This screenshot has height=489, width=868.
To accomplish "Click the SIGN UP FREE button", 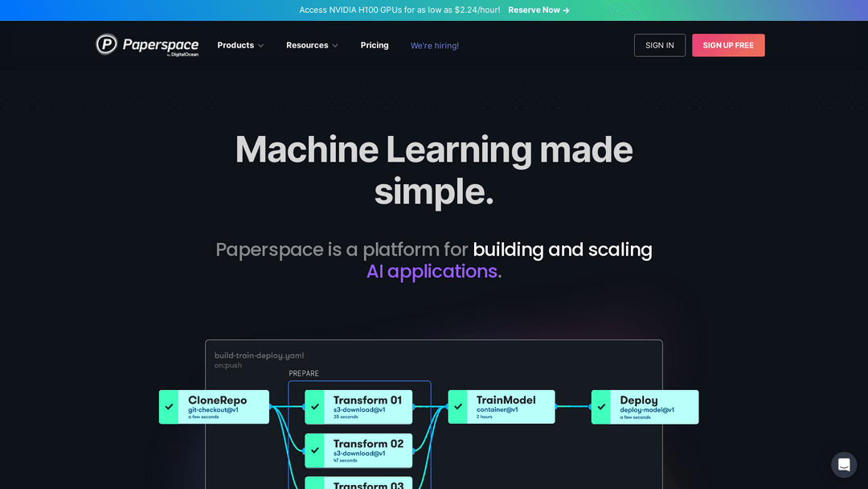I will [728, 45].
